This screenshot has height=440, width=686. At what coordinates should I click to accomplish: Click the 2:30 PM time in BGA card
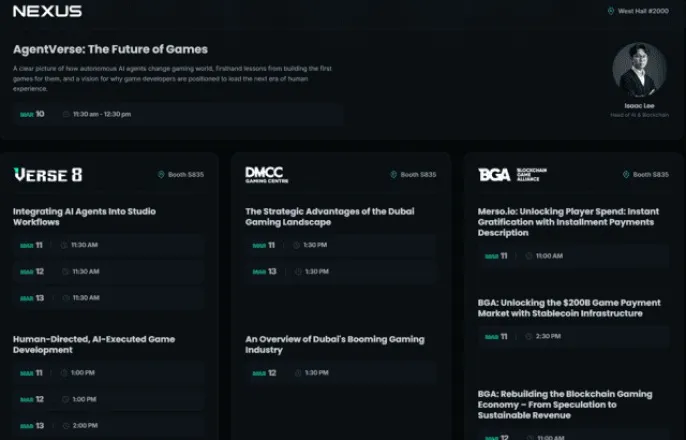coord(548,336)
